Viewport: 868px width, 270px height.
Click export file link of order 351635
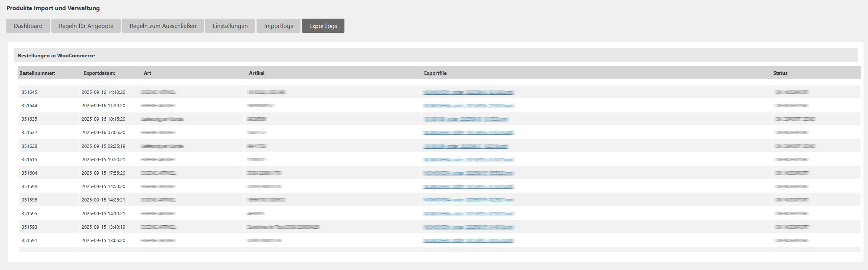coord(465,119)
